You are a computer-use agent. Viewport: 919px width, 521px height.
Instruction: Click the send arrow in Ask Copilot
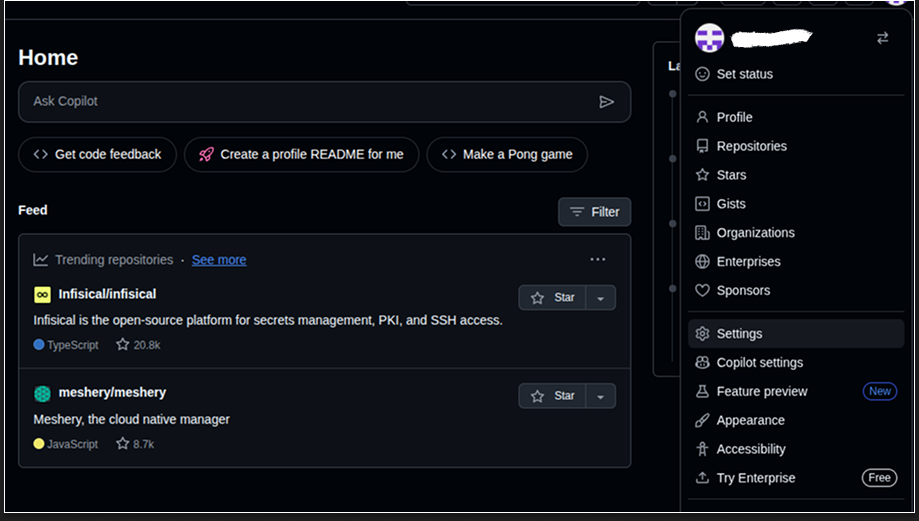coord(606,102)
